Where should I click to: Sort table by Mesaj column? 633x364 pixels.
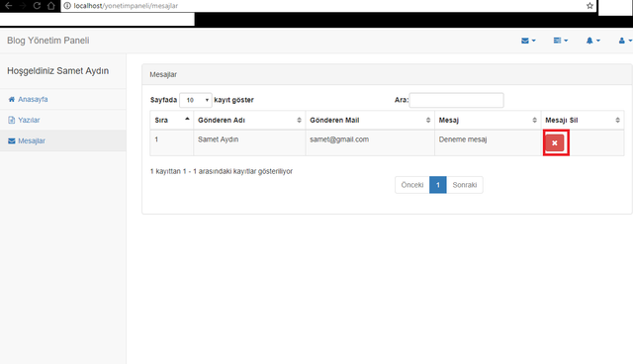[x=488, y=120]
